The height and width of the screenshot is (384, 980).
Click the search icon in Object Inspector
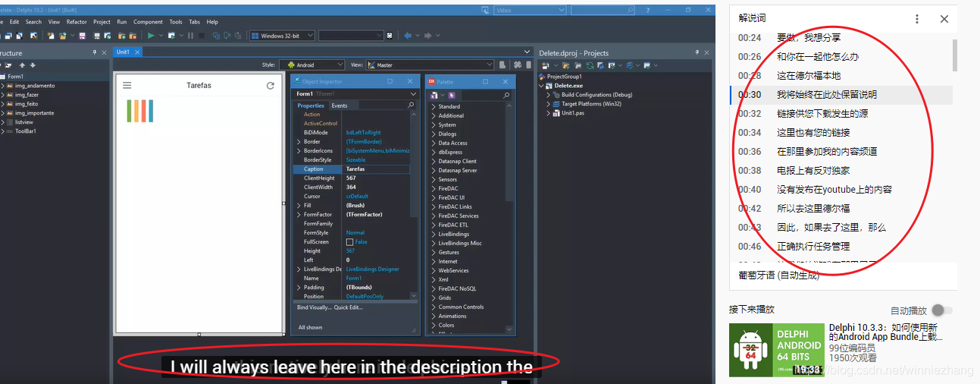coord(412,105)
